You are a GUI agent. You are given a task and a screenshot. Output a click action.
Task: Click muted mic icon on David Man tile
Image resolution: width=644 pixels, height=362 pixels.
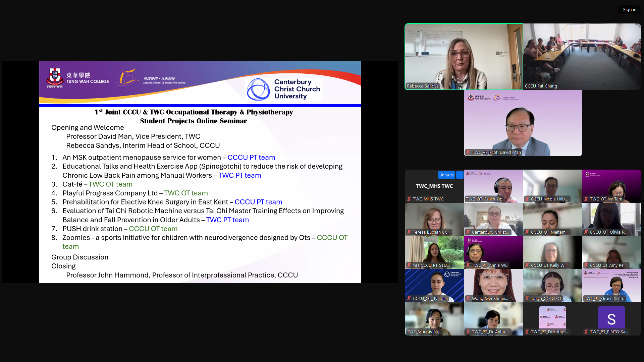pyautogui.click(x=468, y=153)
